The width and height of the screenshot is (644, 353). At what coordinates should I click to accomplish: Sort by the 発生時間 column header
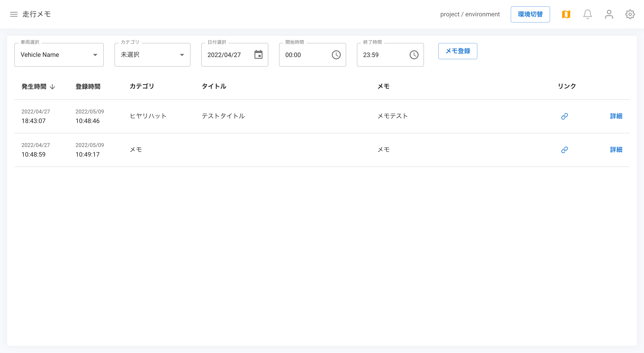34,87
